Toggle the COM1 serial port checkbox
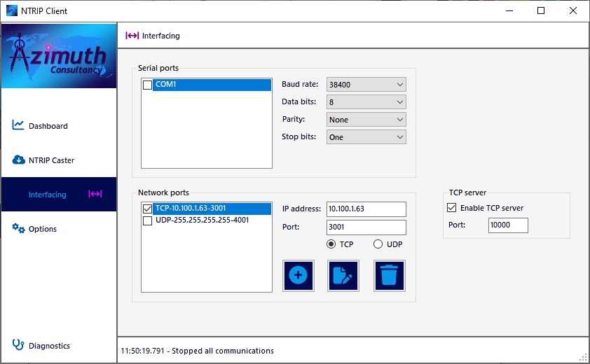The width and height of the screenshot is (590, 364). [x=147, y=85]
